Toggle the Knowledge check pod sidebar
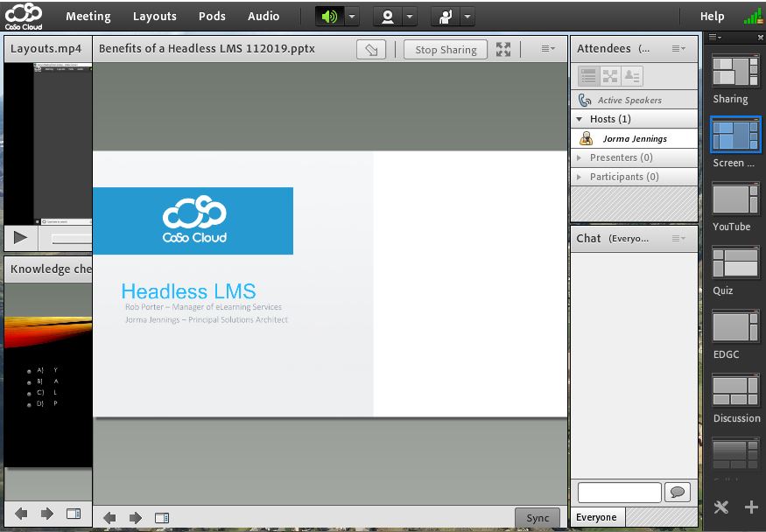Viewport: 766px width, 532px height. [74, 514]
